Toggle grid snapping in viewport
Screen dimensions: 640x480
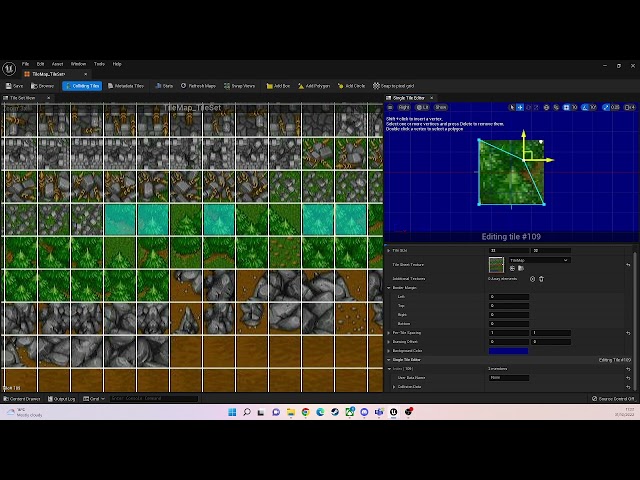(567, 107)
